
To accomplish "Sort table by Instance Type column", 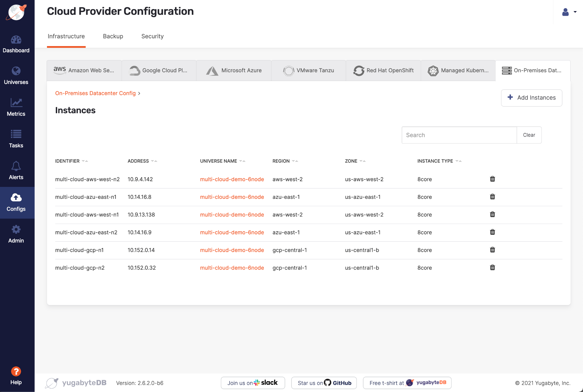I will click(440, 161).
